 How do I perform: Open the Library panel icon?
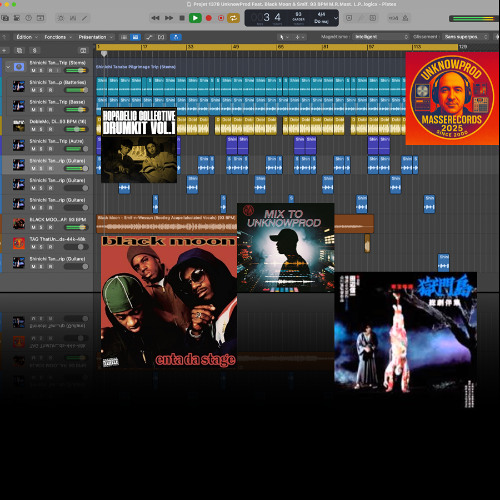tap(5, 18)
